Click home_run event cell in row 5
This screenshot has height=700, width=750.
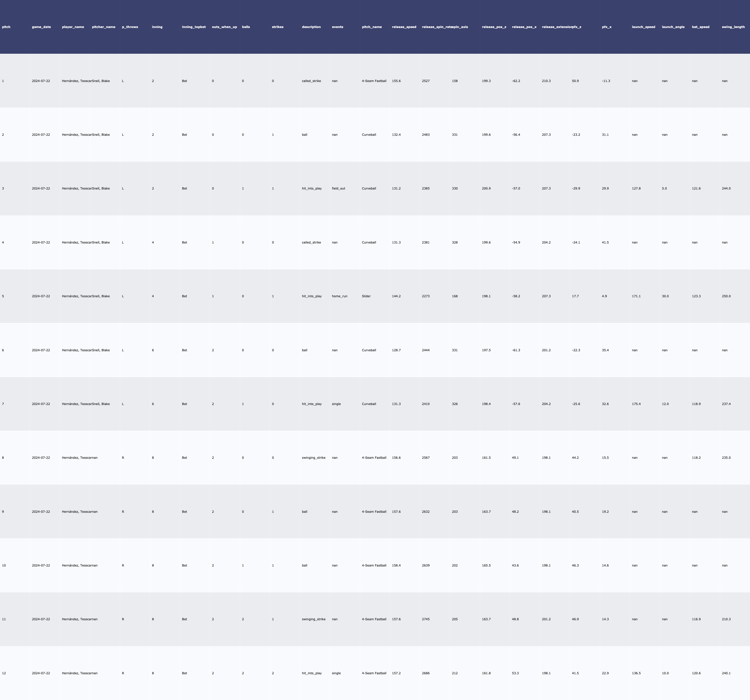pyautogui.click(x=339, y=296)
